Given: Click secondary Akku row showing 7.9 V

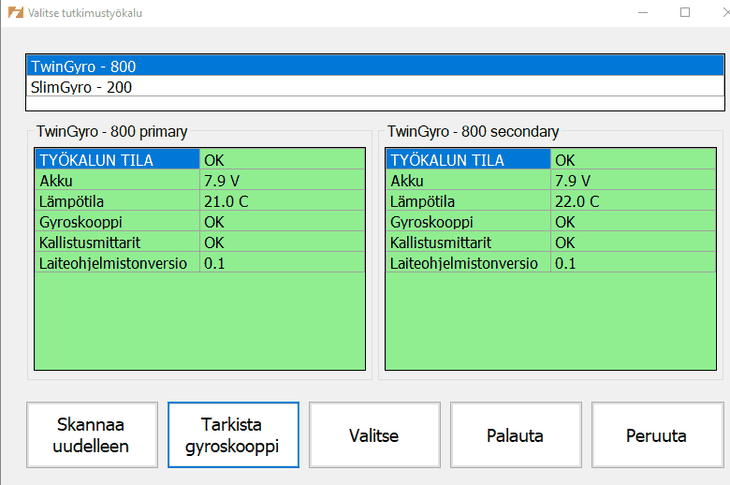Looking at the screenshot, I should (x=551, y=180).
